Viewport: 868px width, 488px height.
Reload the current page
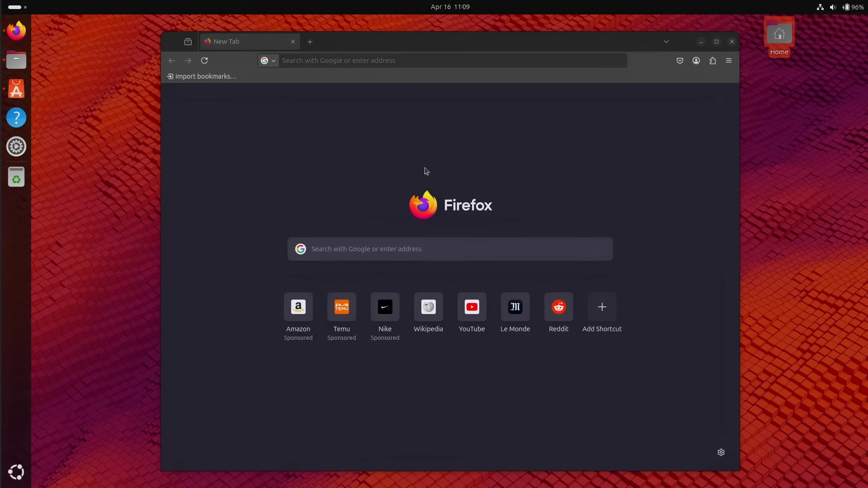(204, 60)
